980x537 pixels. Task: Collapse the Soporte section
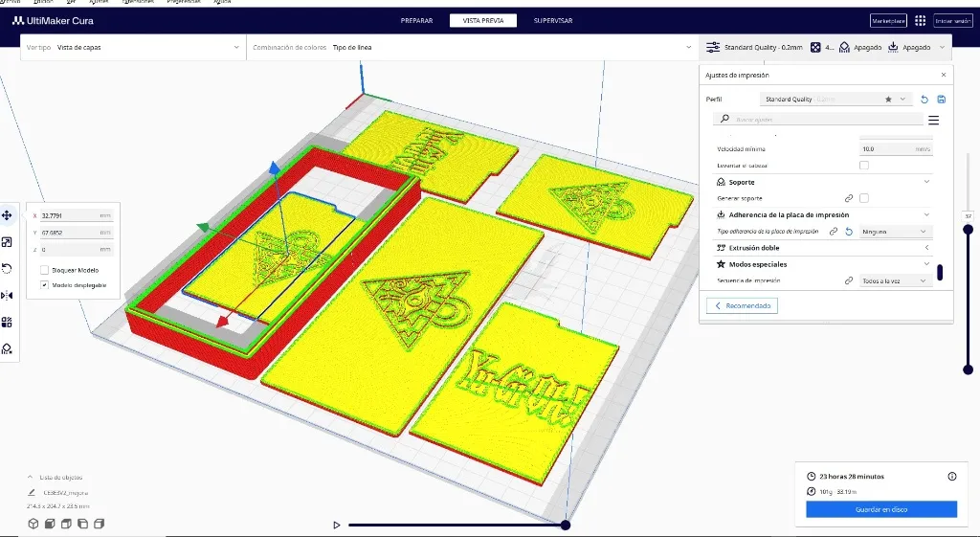[x=926, y=182]
